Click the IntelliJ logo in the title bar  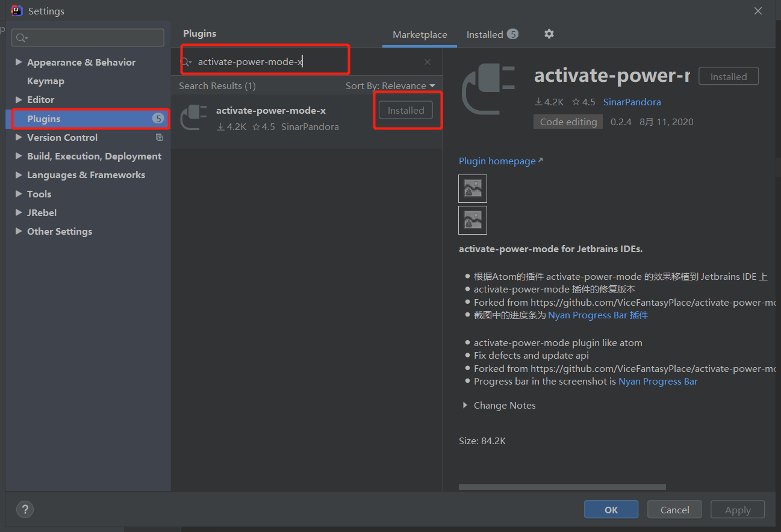coord(16,10)
